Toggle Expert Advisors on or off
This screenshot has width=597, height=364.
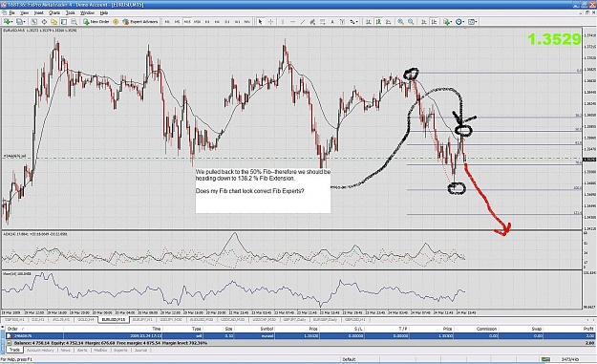coord(140,22)
